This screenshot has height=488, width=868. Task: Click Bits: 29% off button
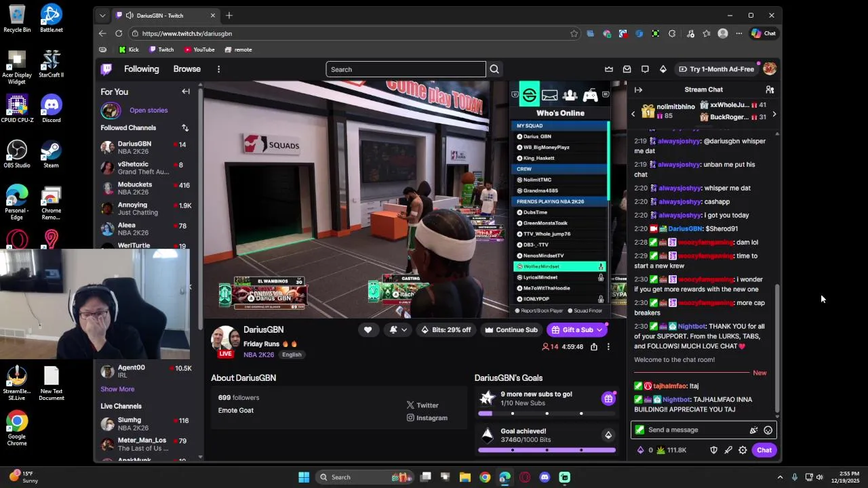[x=446, y=330]
